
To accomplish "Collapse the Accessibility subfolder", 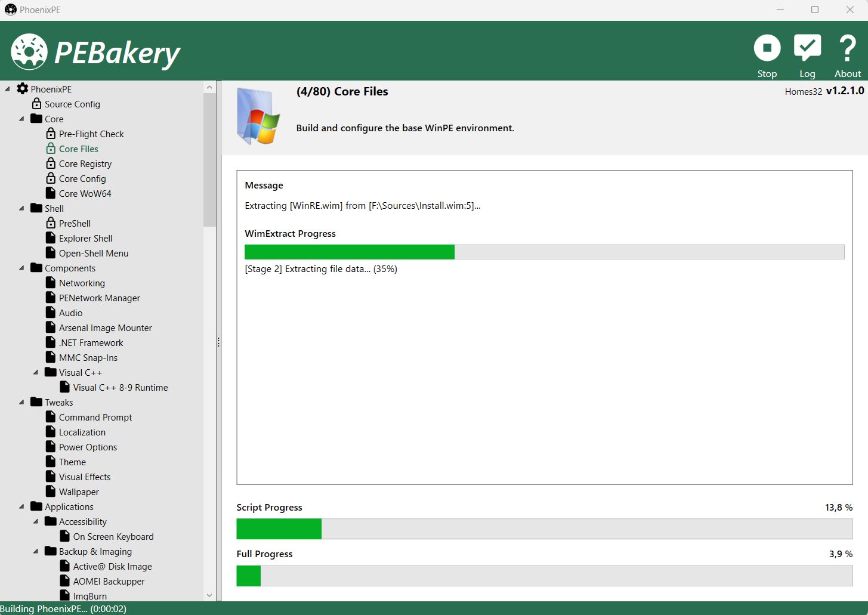I will [36, 521].
